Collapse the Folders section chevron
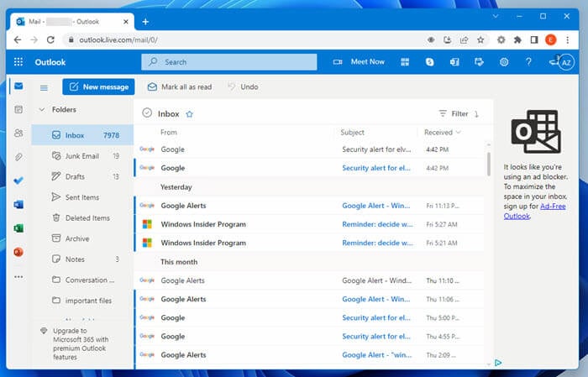 (42, 109)
